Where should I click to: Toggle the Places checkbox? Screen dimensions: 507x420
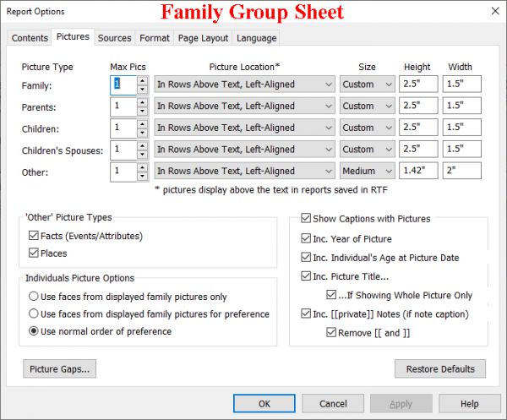[34, 254]
